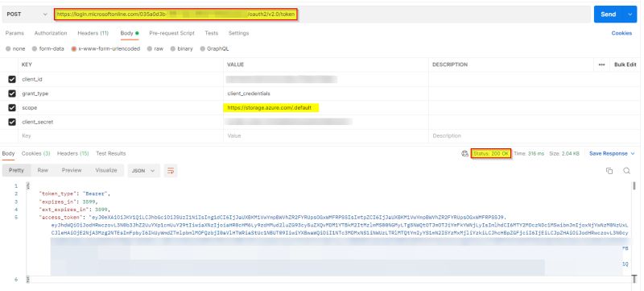Select the Visualize response view
The image size is (644, 291).
(106, 171)
